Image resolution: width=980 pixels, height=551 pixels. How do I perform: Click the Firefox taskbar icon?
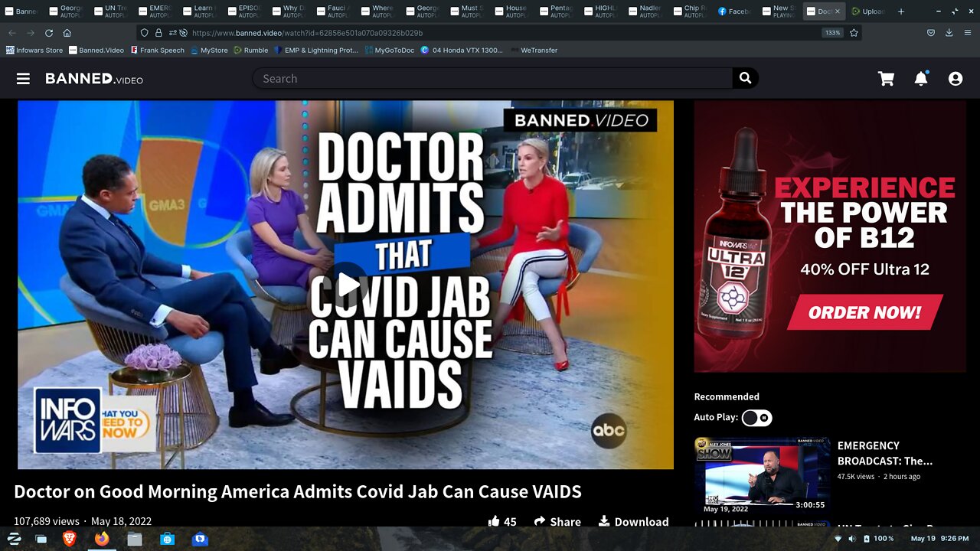coord(102,539)
